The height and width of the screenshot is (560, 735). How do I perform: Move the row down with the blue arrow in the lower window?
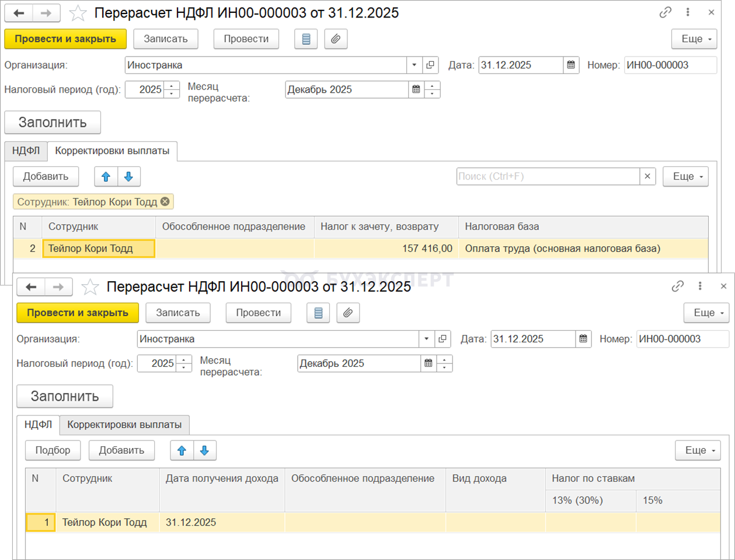[x=204, y=450]
